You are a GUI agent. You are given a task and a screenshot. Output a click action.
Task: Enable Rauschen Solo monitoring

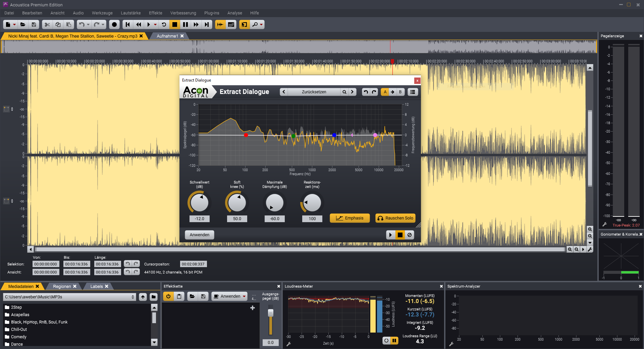(x=395, y=218)
